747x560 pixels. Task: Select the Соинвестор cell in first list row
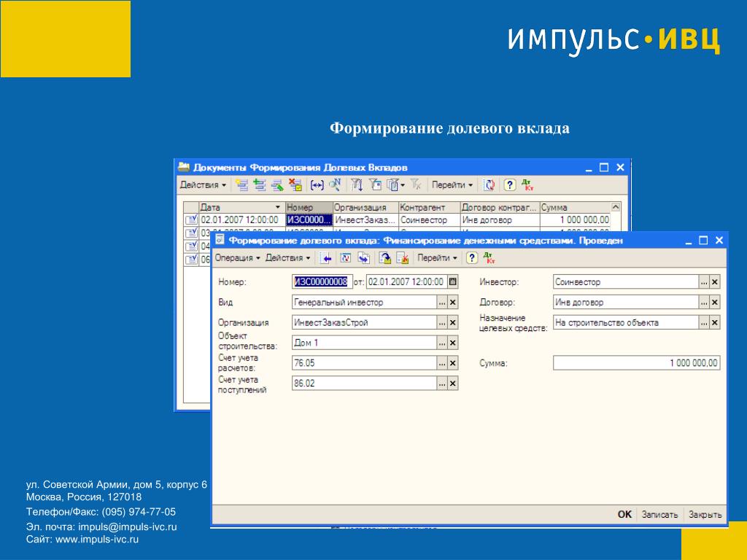(429, 220)
